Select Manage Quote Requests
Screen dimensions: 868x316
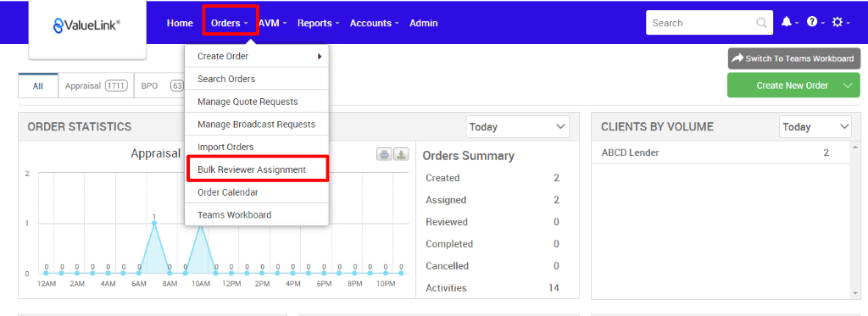click(x=257, y=102)
